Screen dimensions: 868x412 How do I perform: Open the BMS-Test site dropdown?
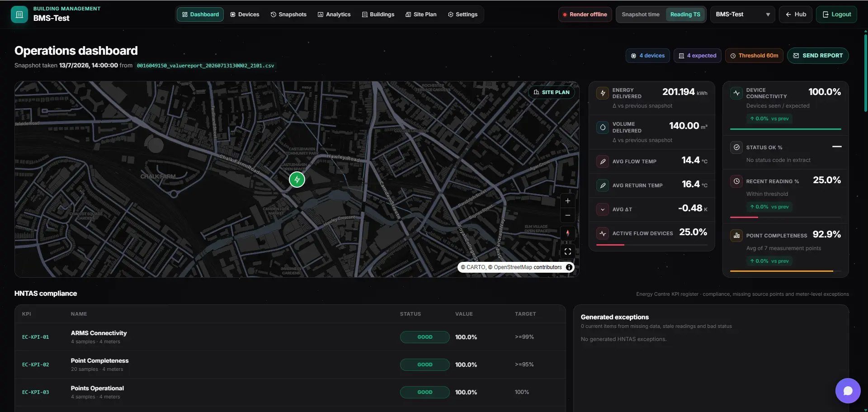[742, 14]
